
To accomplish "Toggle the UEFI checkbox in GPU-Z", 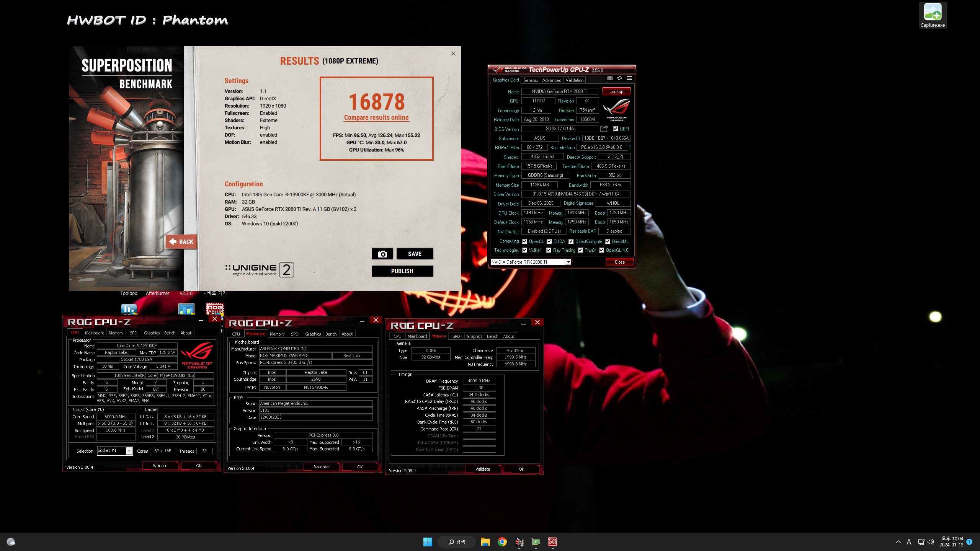I will pos(615,129).
